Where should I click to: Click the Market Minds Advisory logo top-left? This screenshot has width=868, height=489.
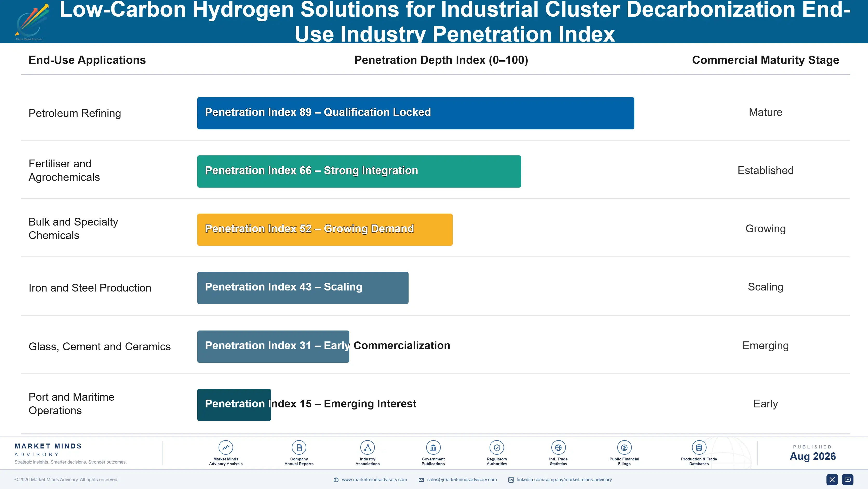pos(31,22)
